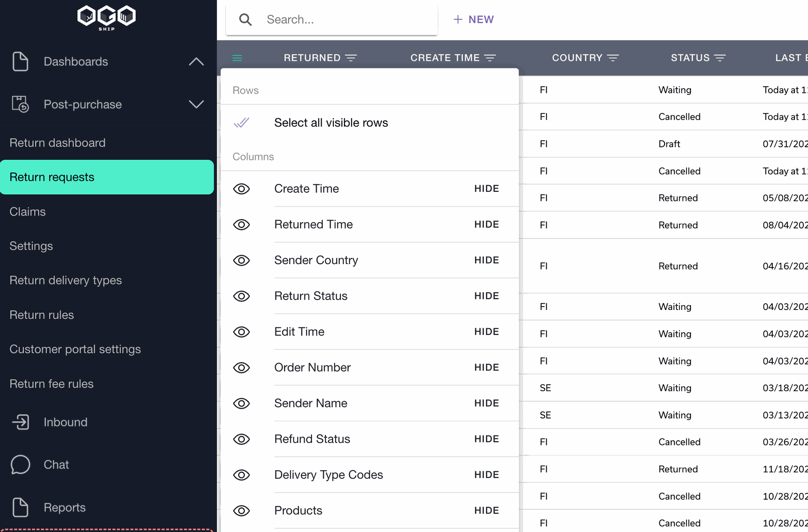The image size is (808, 532).
Task: Click the search magnifier icon
Action: pos(245,20)
